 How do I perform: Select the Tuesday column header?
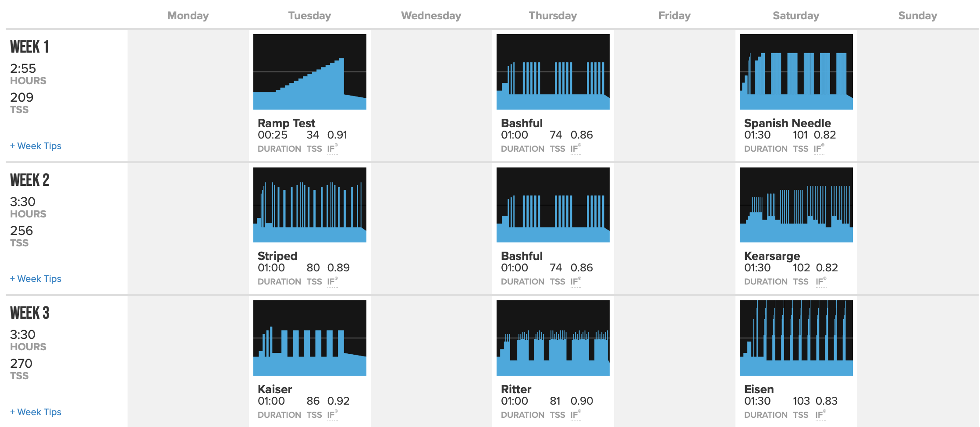tap(309, 16)
